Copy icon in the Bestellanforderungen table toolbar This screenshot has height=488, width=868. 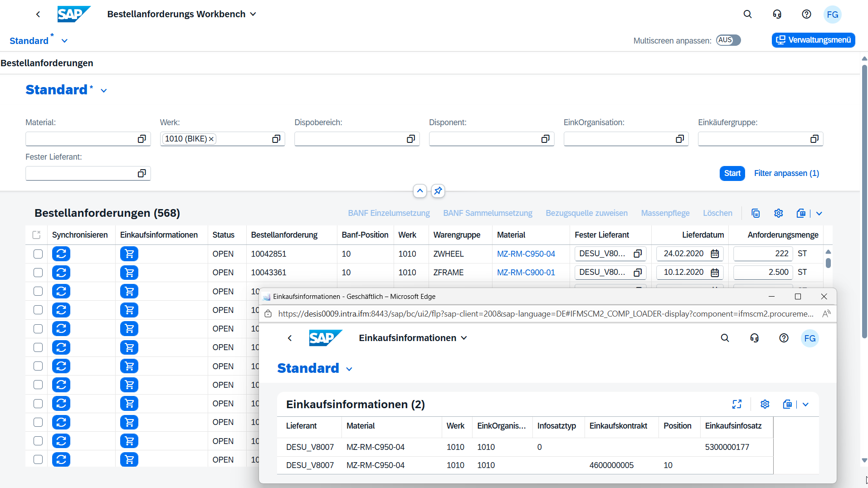click(x=756, y=213)
